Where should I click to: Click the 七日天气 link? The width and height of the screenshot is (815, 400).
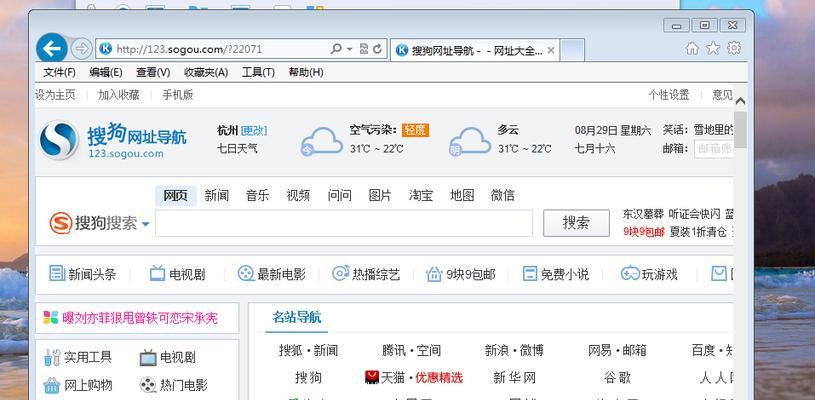click(237, 149)
